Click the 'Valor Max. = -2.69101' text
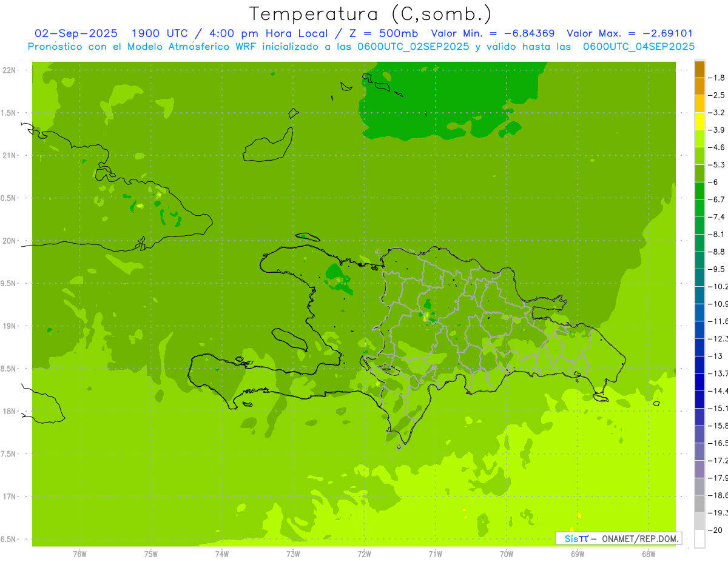The image size is (728, 562). pos(630,34)
